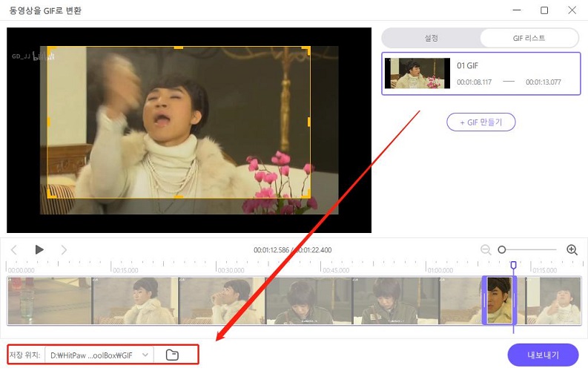Click the 내보내기 export button
The width and height of the screenshot is (588, 371).
pyautogui.click(x=543, y=355)
